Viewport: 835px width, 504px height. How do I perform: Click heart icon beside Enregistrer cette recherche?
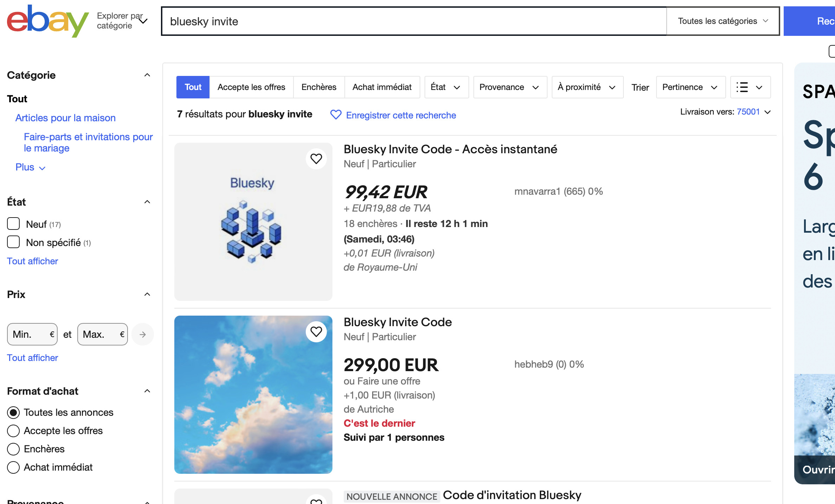click(x=336, y=115)
